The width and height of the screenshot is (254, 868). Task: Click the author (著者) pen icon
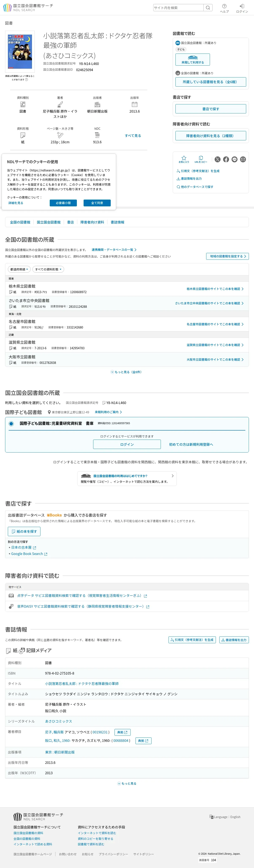60,105
